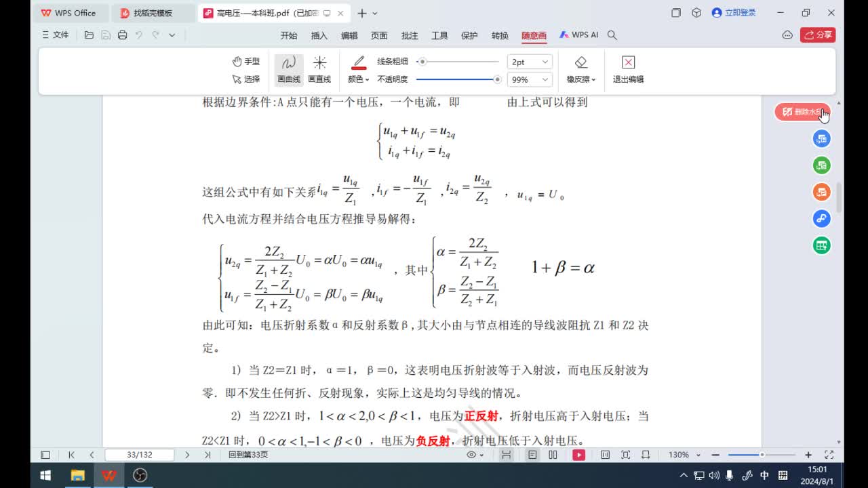
Task: Expand the quick access toolbar dropdown
Action: pyautogui.click(x=172, y=35)
